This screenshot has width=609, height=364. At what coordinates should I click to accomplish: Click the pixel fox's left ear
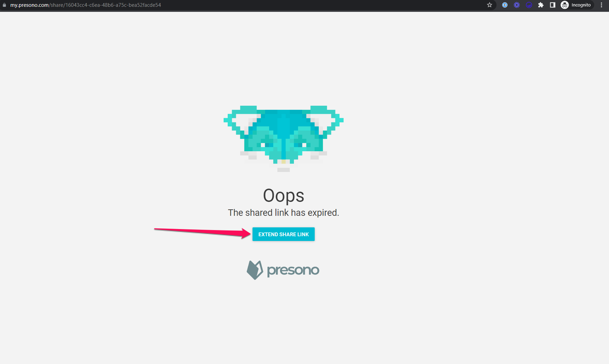coord(242,121)
